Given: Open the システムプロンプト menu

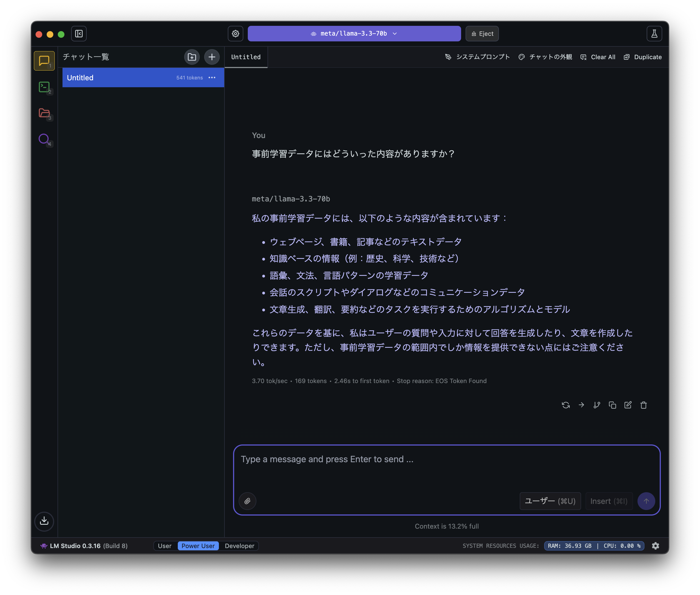Looking at the screenshot, I should (x=478, y=57).
